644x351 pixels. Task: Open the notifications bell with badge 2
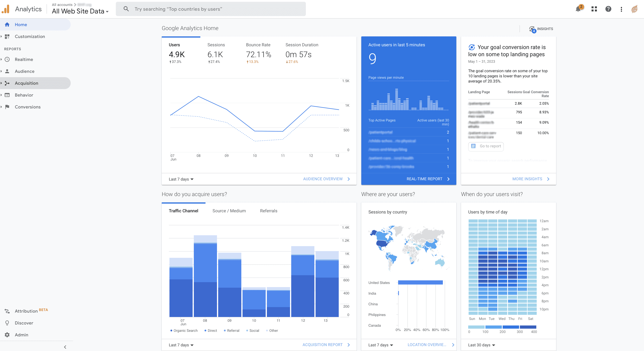[x=578, y=9]
